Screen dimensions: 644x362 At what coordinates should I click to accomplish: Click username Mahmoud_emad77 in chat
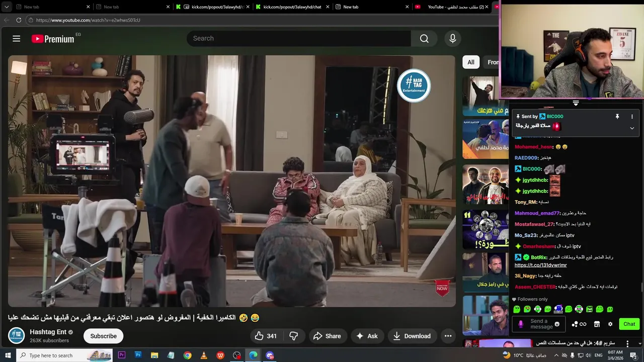tap(537, 213)
